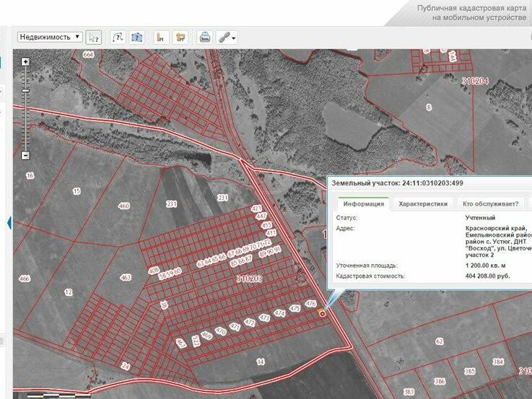Expand the left side panel arrow
Viewport: 532px width, 399px height.
click(9, 223)
